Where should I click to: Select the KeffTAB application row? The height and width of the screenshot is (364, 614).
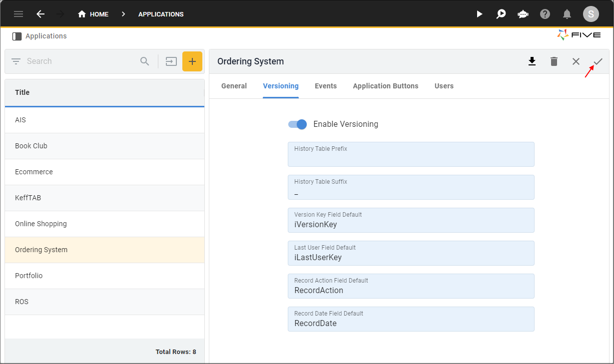(104, 198)
